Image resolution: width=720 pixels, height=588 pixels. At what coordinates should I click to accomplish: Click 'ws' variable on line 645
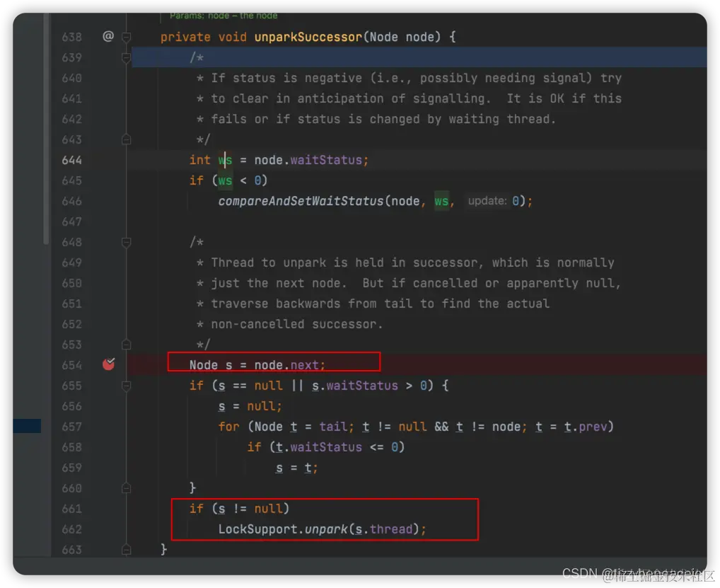tap(225, 180)
